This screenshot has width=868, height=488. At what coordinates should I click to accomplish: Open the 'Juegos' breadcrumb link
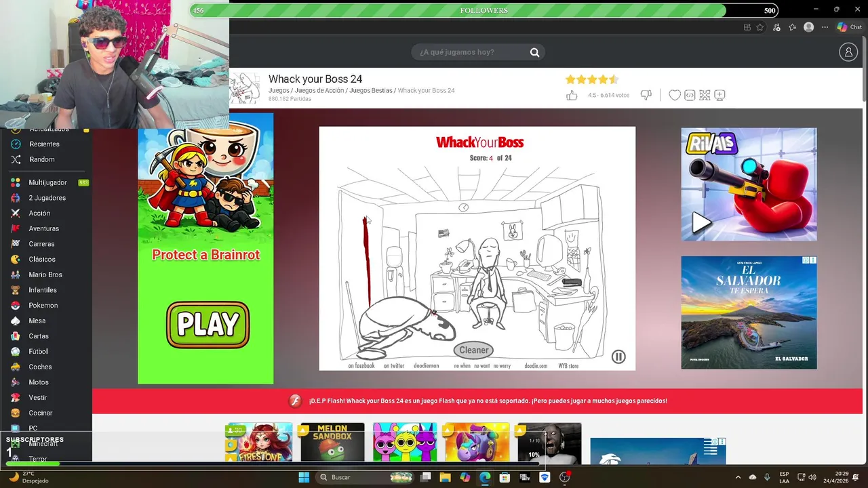tap(279, 90)
